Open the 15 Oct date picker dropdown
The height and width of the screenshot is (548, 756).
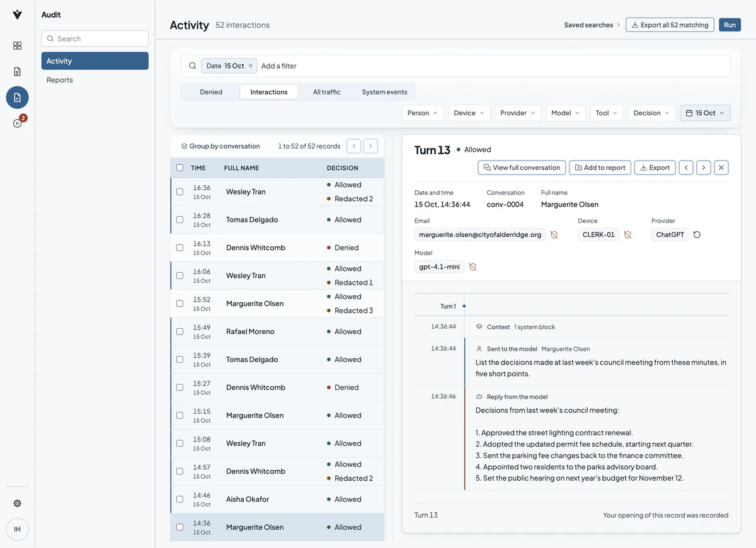click(x=705, y=113)
